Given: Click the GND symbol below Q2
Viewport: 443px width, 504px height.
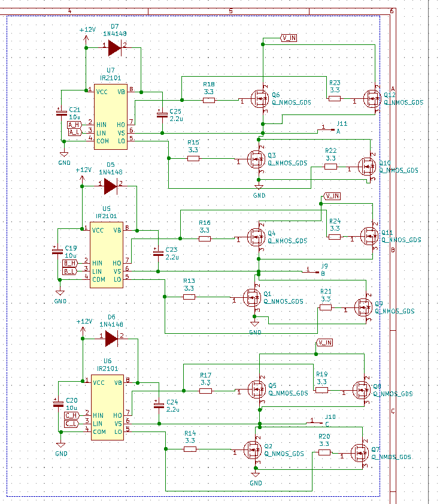Looking at the screenshot, I should 256,475.
